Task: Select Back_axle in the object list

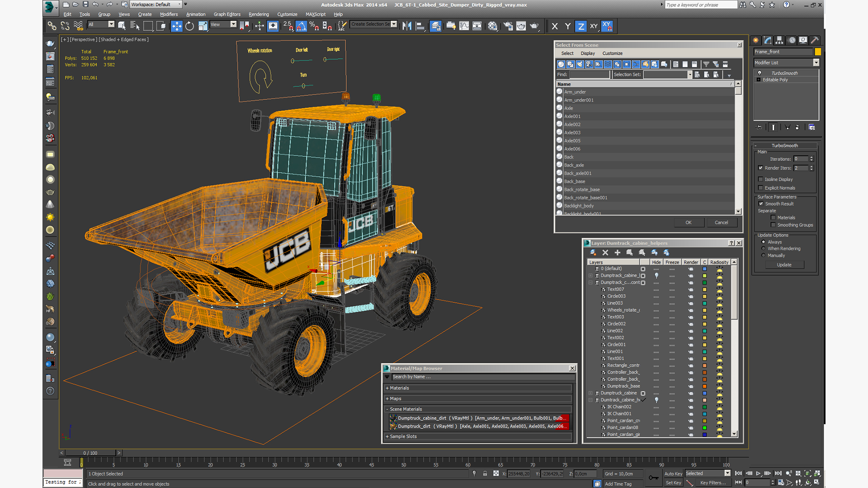Action: pos(574,165)
